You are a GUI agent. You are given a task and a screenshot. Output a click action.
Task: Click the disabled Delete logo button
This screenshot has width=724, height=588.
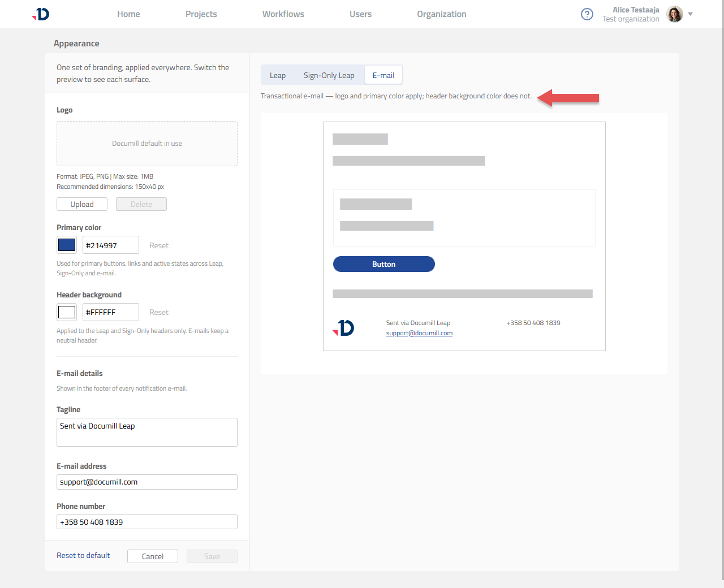(x=141, y=204)
